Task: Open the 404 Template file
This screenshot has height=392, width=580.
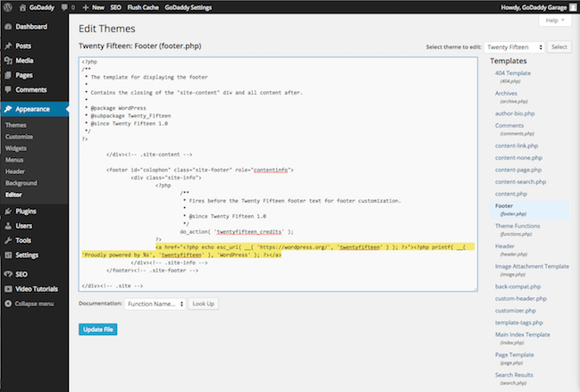Action: (513, 73)
